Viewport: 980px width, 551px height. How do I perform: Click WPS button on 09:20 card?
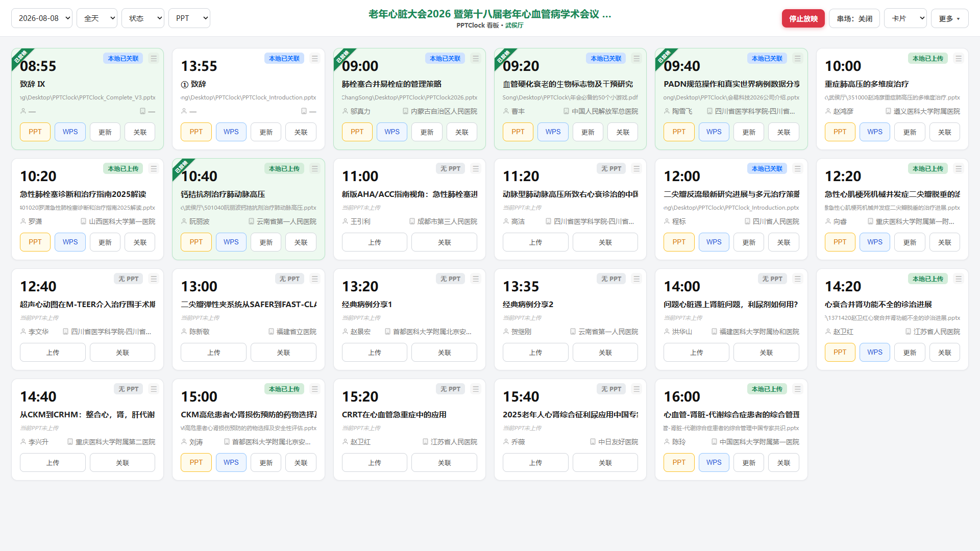coord(553,132)
